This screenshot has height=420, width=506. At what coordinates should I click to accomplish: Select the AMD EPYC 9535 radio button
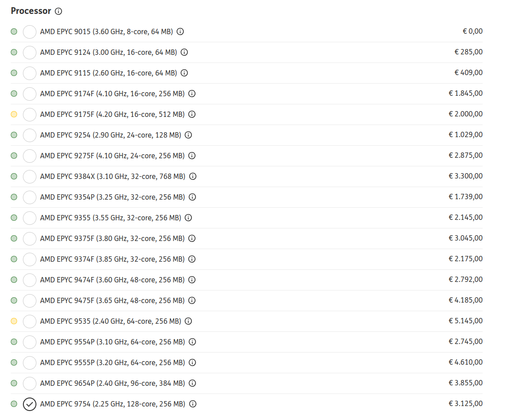point(29,321)
